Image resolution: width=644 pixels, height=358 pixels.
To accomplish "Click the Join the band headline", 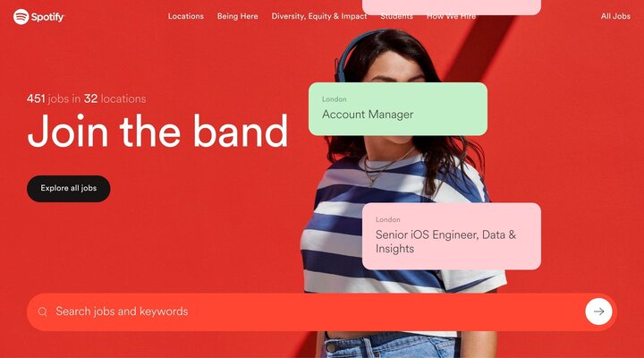I will coord(157,131).
